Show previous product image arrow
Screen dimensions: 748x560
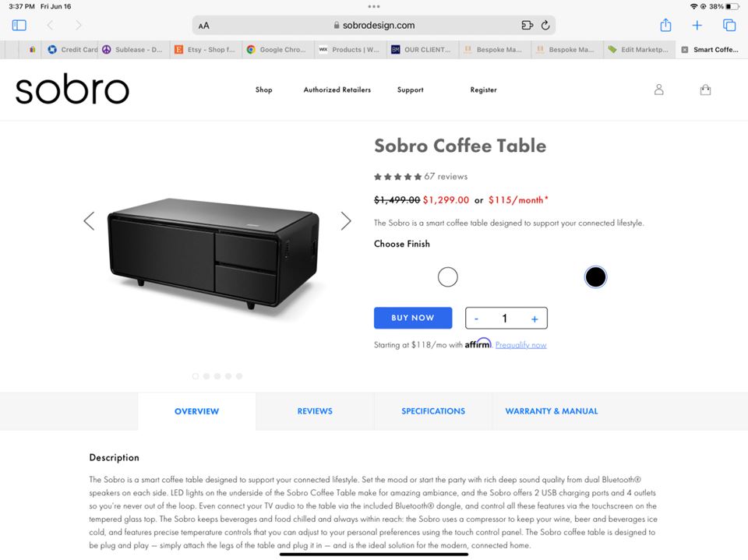(x=89, y=221)
